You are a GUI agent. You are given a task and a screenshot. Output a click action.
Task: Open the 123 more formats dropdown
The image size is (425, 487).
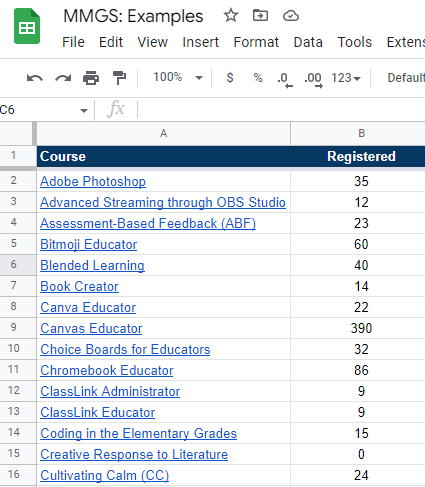click(x=346, y=78)
